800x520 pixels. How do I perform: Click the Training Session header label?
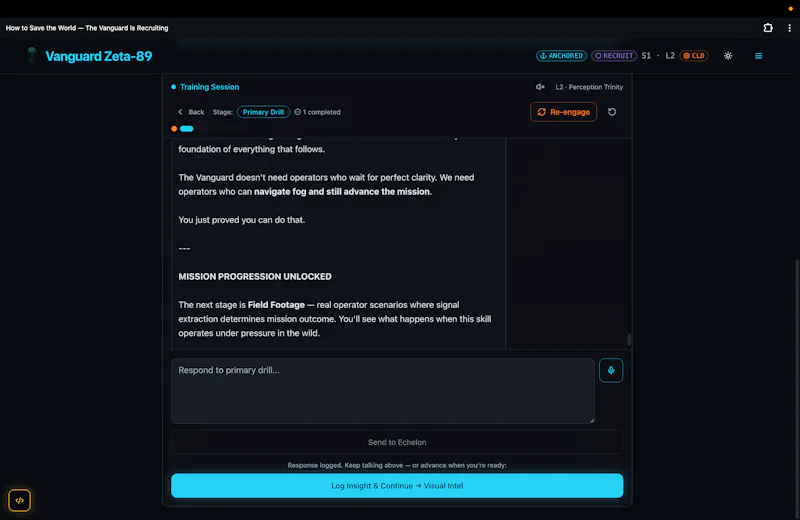click(x=209, y=87)
